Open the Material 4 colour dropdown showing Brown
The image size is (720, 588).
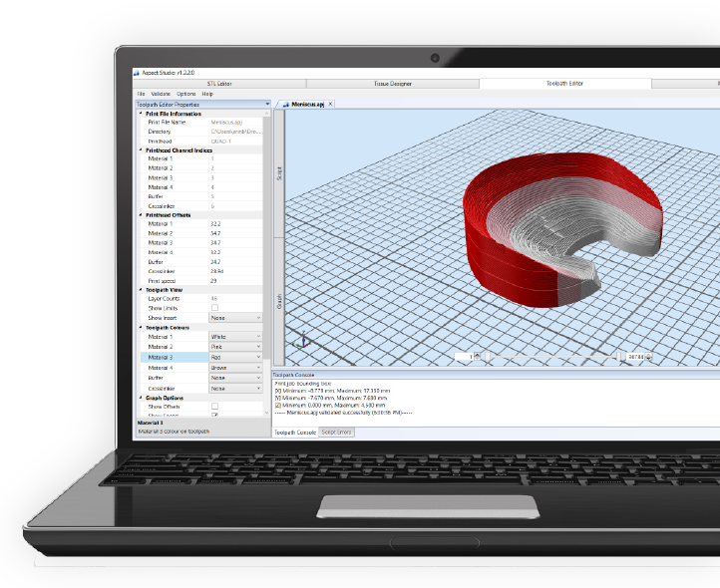click(x=235, y=368)
